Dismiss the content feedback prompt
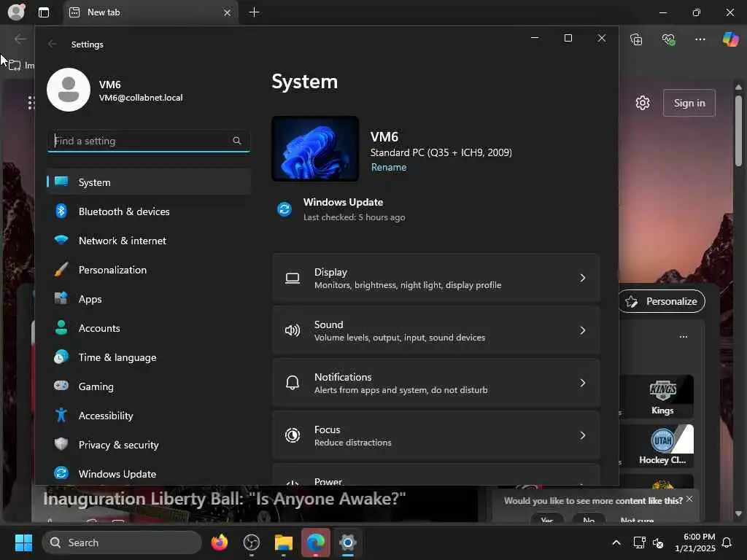Screen dimensions: 747x560 pos(689,499)
